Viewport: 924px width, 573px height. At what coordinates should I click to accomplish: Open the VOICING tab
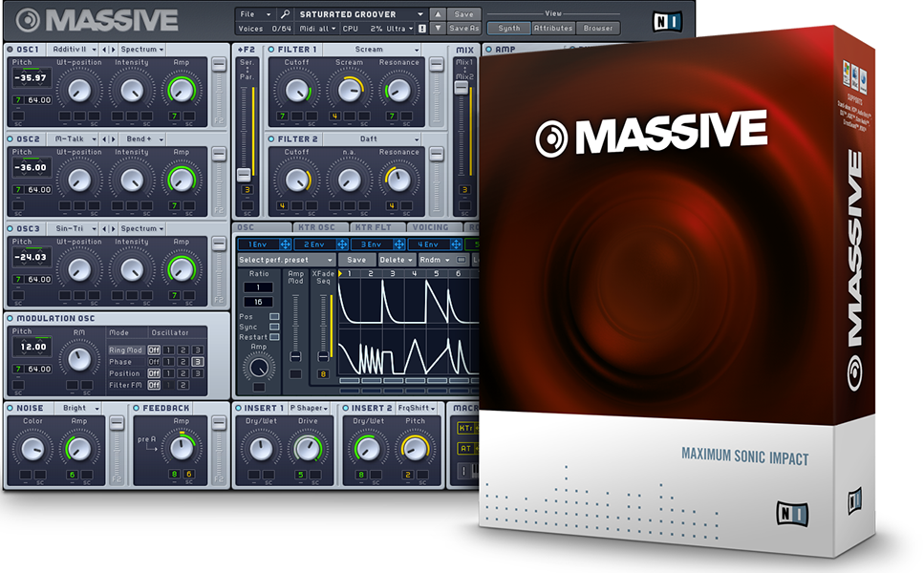tap(435, 227)
